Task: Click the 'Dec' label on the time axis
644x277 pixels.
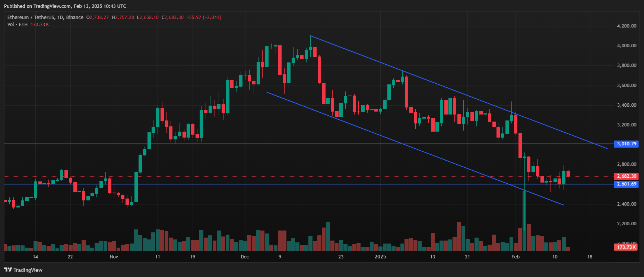Action: pyautogui.click(x=245, y=257)
